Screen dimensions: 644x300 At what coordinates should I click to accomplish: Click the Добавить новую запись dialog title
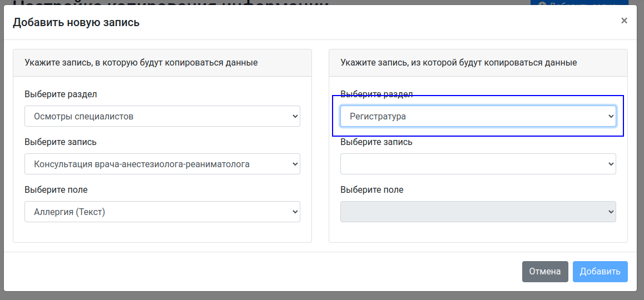76,23
